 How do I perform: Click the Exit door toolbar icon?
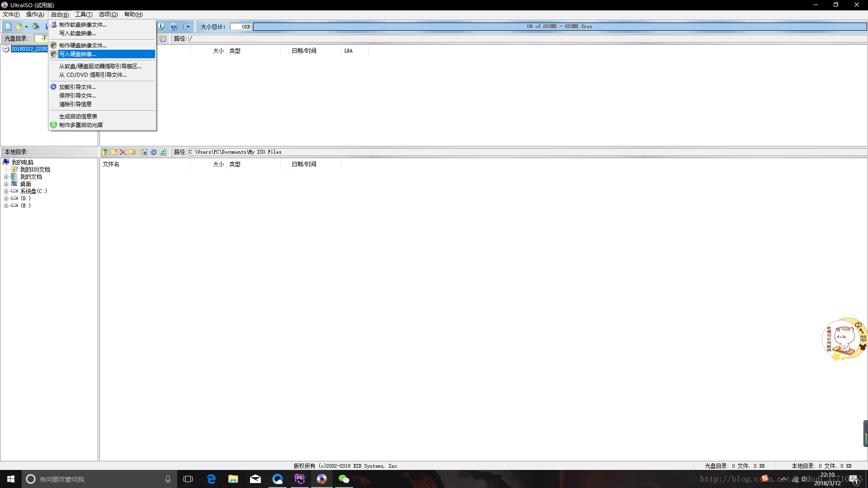coord(186,27)
